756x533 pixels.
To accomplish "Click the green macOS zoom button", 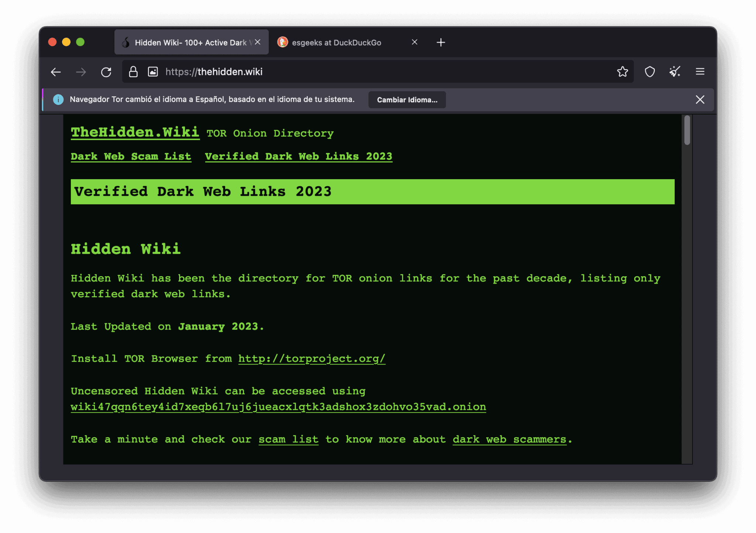I will [80, 42].
